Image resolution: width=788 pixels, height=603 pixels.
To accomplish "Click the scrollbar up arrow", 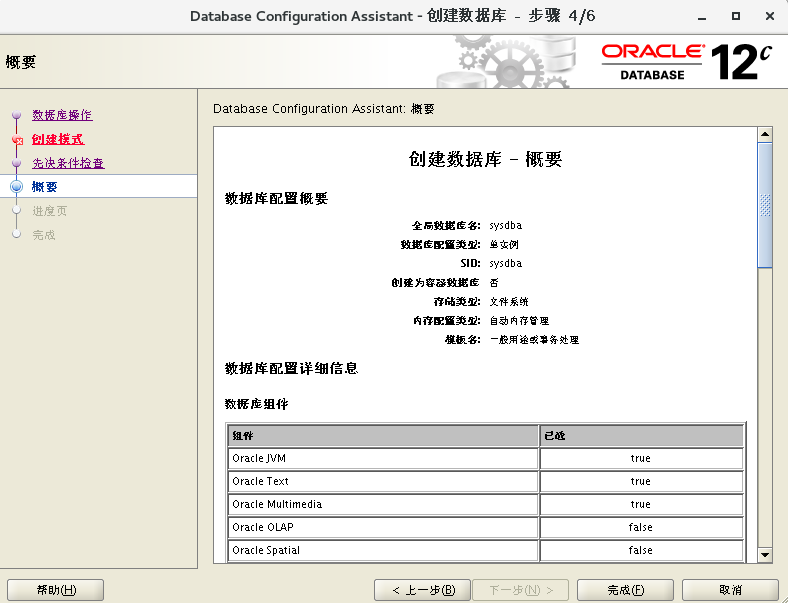I will (765, 134).
